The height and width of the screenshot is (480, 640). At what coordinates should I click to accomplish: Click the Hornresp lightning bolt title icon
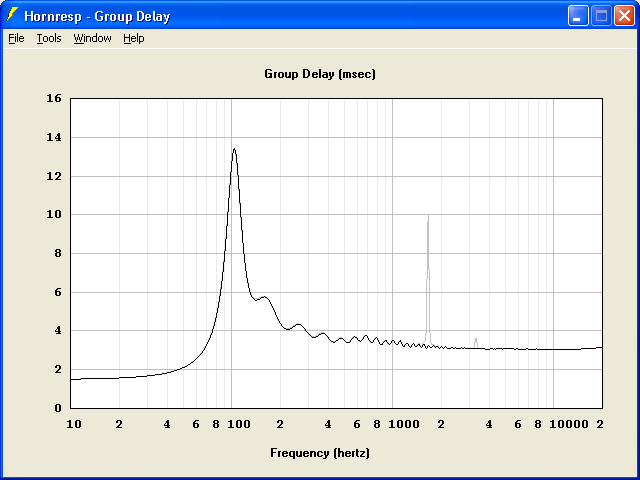(13, 15)
